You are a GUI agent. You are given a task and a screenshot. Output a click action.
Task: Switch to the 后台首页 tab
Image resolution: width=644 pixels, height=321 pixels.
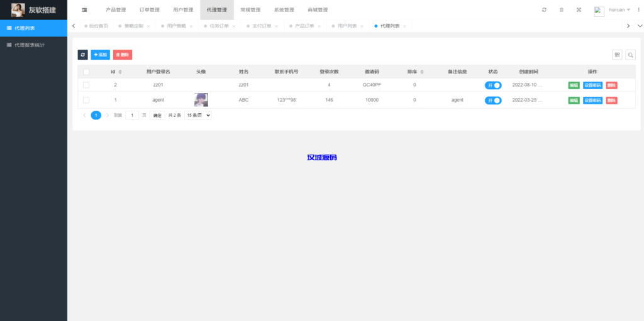(96, 26)
